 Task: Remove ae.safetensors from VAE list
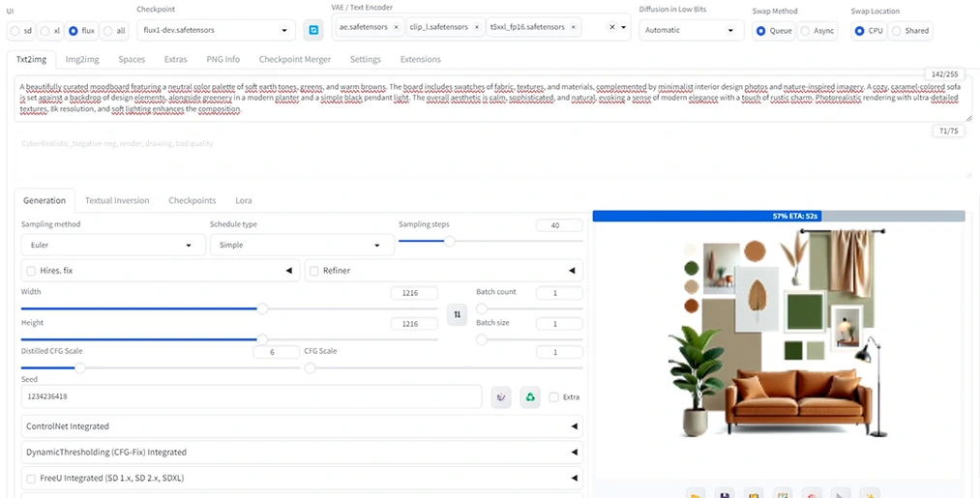click(396, 27)
